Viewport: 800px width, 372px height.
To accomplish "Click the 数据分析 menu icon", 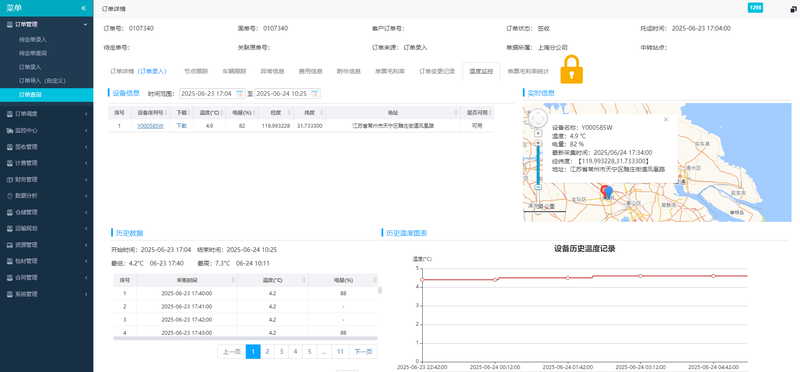I will (x=9, y=195).
